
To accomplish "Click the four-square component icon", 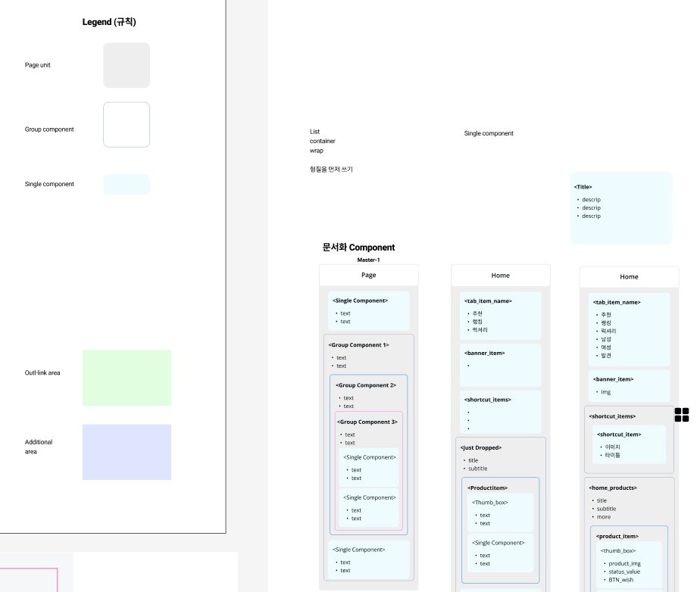I will [x=681, y=414].
